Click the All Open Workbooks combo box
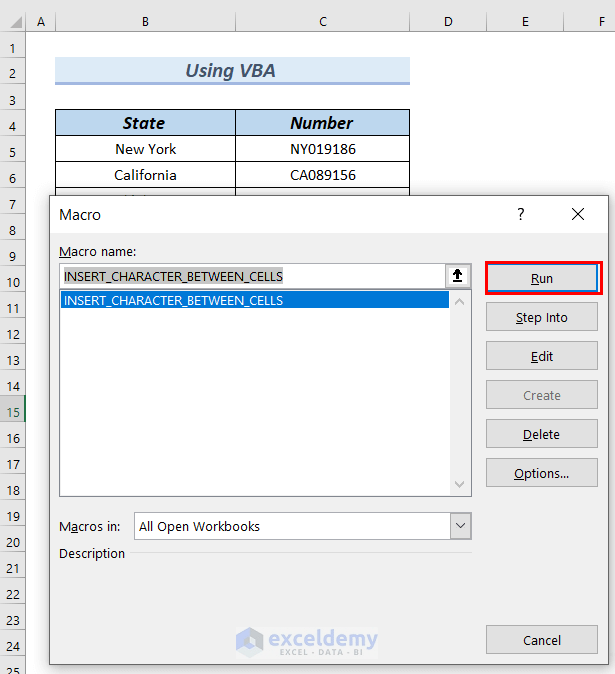The width and height of the screenshot is (615, 674). click(x=303, y=526)
